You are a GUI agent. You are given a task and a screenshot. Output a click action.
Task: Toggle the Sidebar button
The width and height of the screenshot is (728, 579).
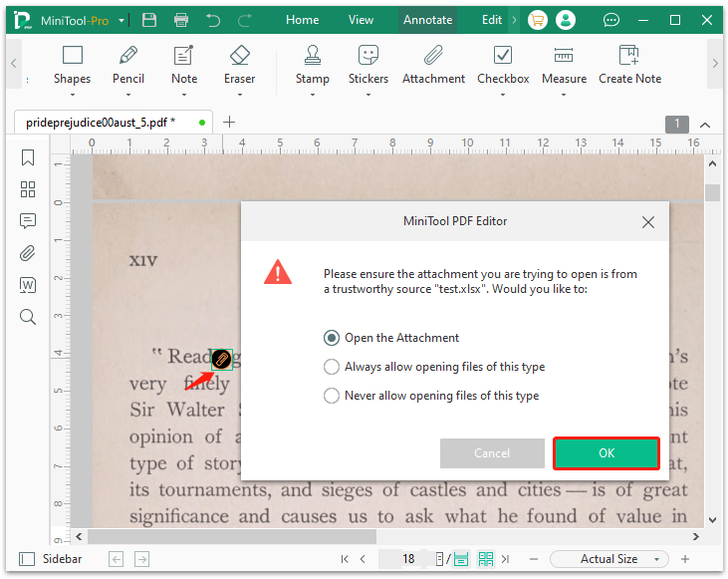51,559
